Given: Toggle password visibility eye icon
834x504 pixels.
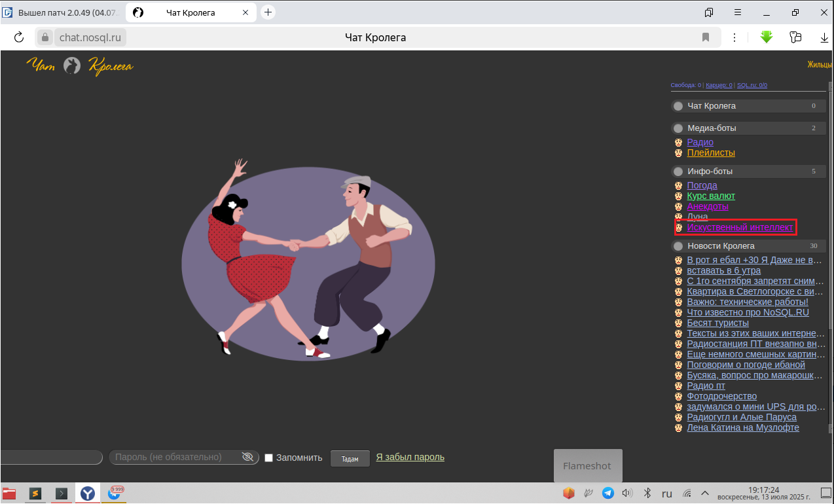Looking at the screenshot, I should coord(247,457).
